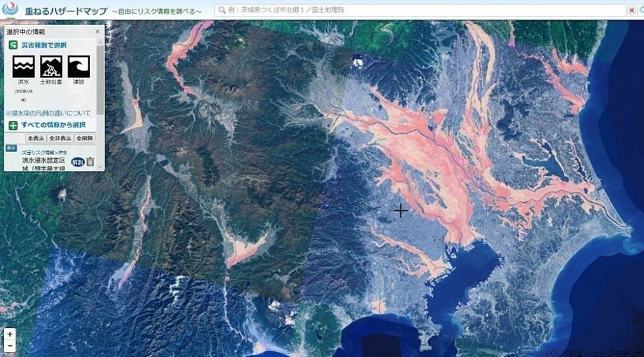Viewport: 644px width, 357px height.
Task: Click the 重ねるハザードマップ title
Action: [x=66, y=11]
